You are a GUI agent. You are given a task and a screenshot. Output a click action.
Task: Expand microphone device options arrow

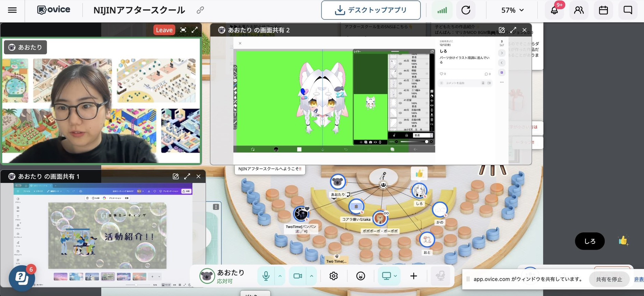[x=280, y=276]
